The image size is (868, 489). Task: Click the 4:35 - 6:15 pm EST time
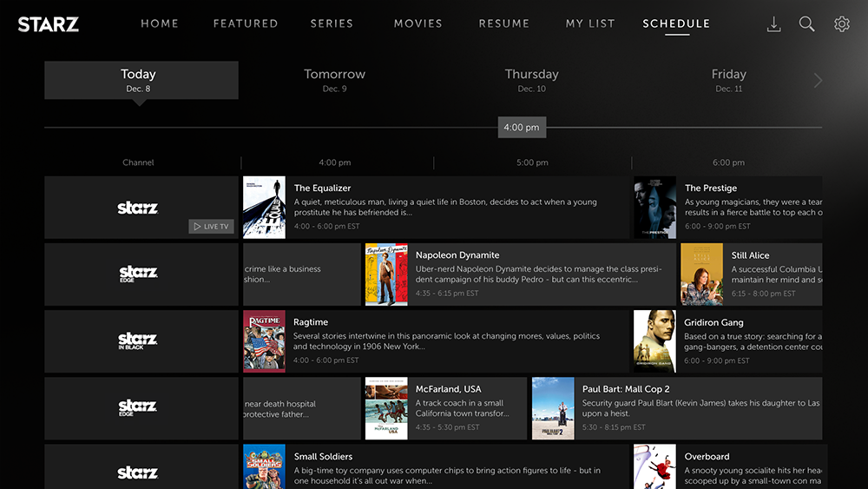(447, 294)
